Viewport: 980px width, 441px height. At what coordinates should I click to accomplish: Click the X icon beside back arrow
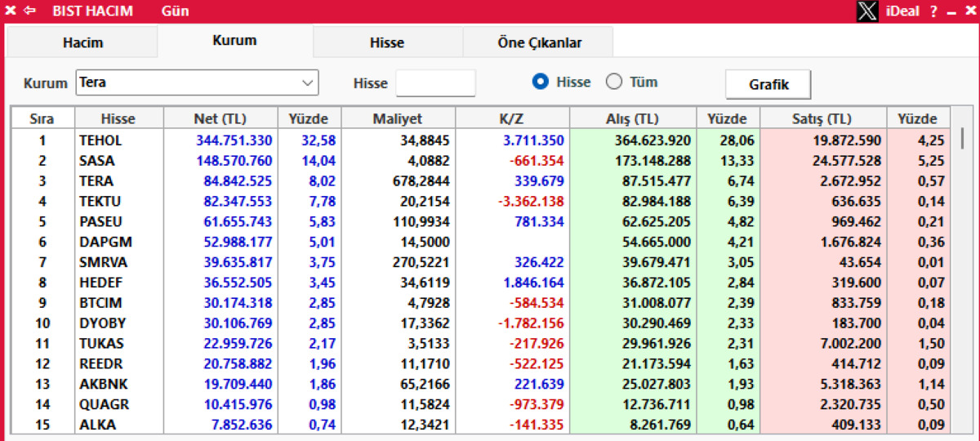pos(11,11)
